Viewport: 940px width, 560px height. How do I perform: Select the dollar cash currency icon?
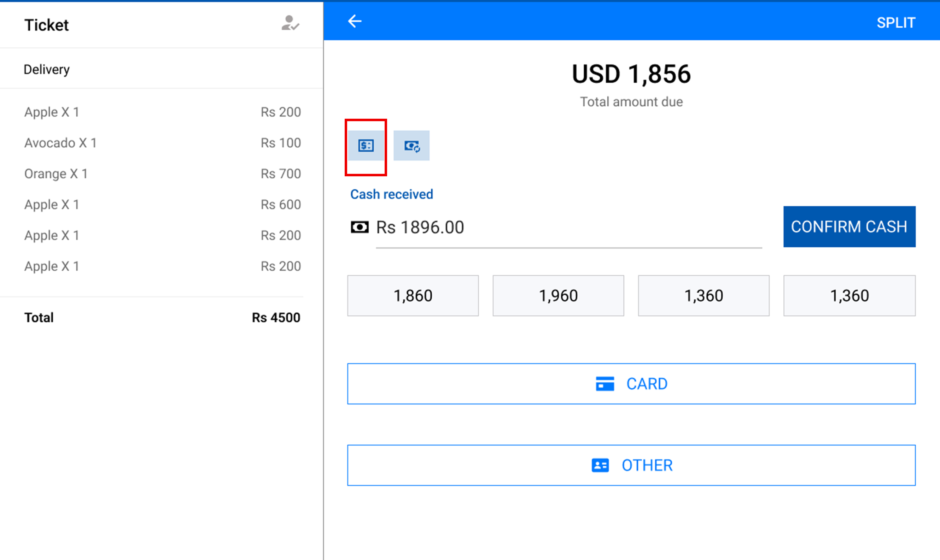pos(366,146)
